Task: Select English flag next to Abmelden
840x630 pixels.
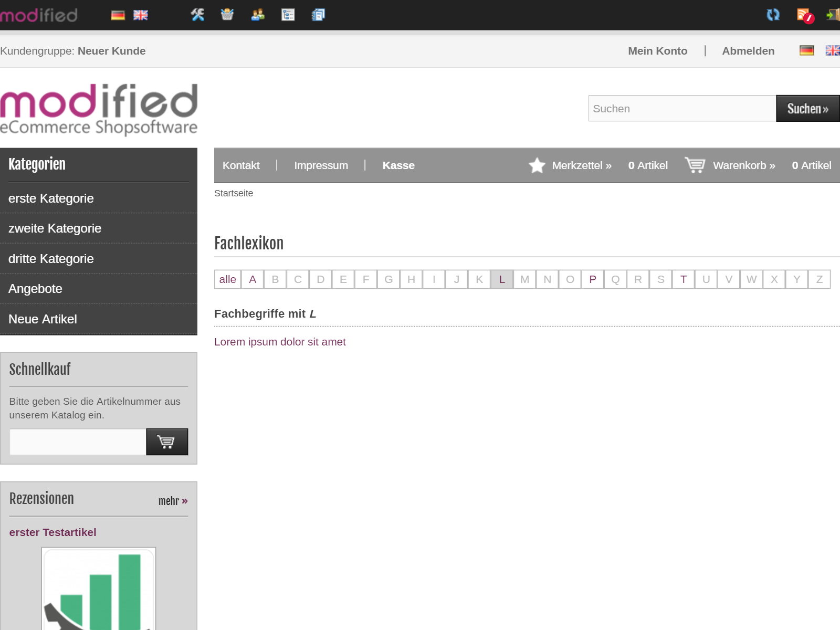Action: tap(832, 50)
